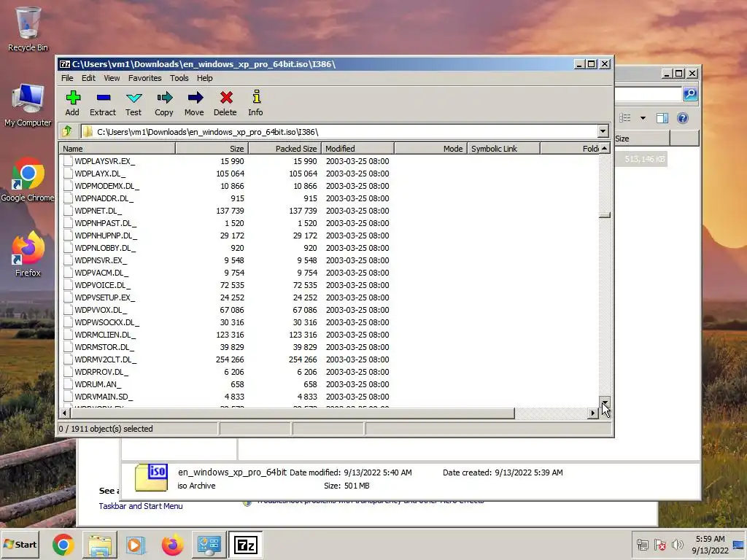Select the WDRVMAIN.SD_ file

pyautogui.click(x=104, y=396)
